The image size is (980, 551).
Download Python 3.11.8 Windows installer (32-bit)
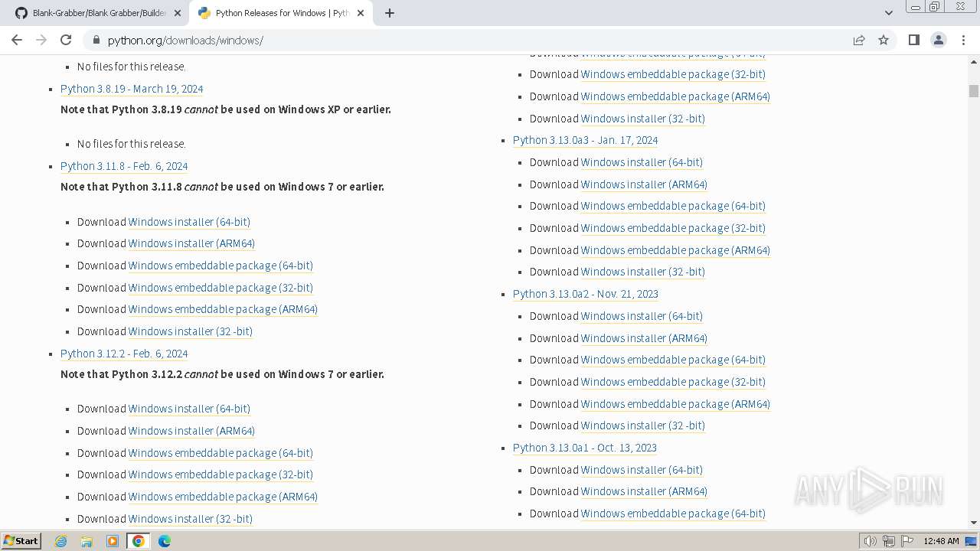coord(191,331)
